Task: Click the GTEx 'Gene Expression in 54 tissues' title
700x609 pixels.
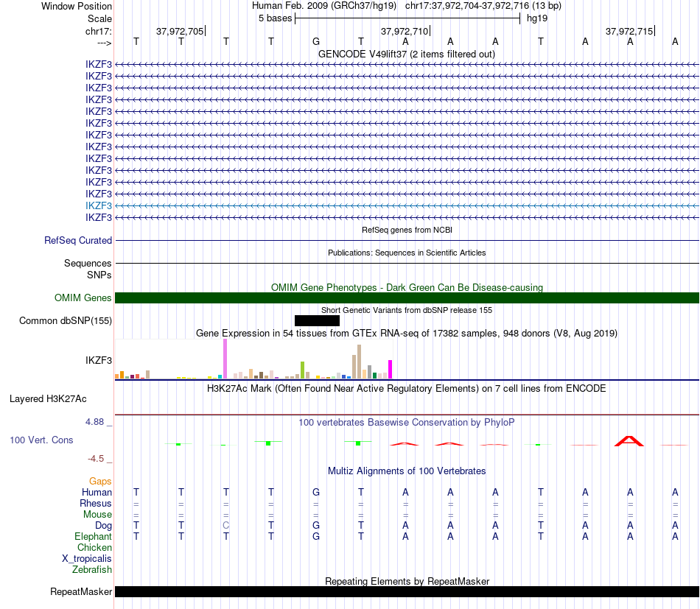Action: click(407, 334)
